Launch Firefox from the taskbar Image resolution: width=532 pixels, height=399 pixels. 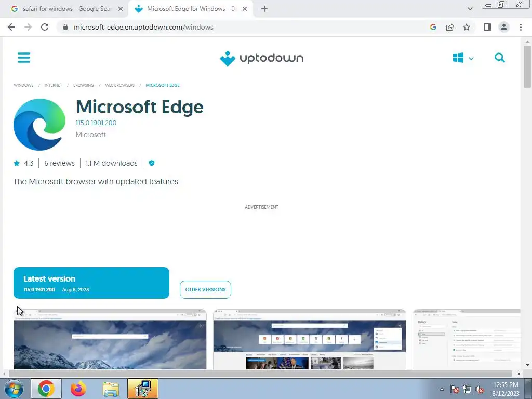click(78, 389)
